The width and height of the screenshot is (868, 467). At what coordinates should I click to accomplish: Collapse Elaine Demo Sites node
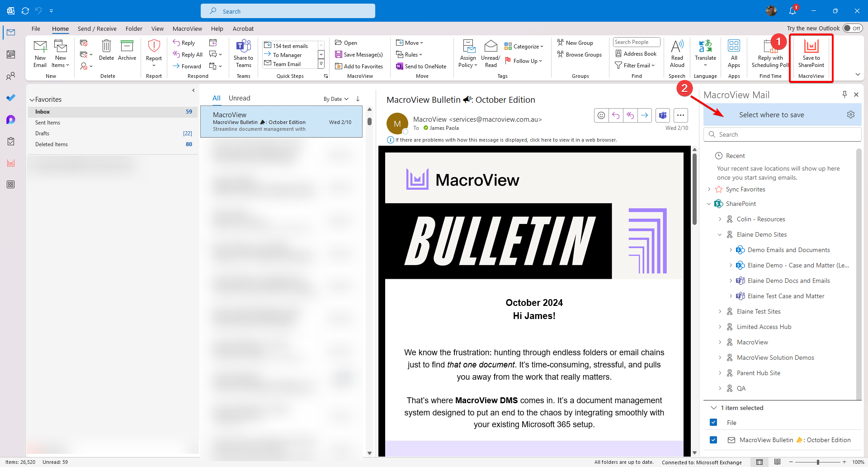point(720,234)
